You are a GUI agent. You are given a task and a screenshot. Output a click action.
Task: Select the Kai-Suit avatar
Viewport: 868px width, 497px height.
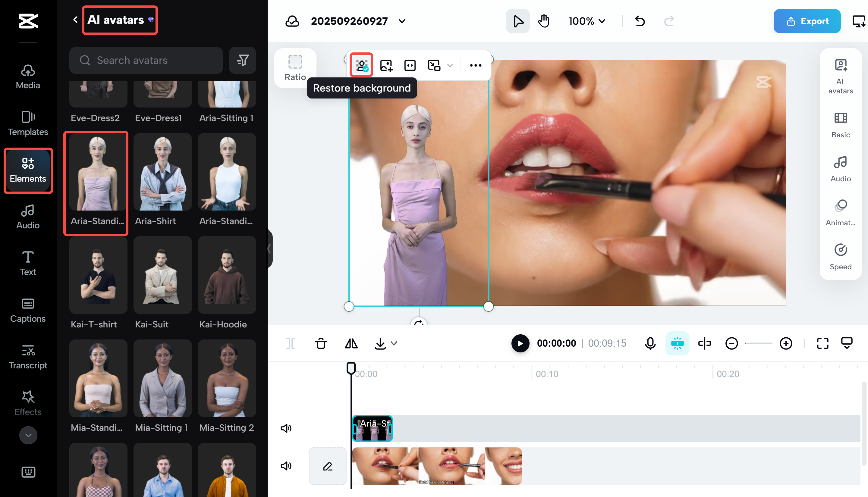(x=162, y=283)
